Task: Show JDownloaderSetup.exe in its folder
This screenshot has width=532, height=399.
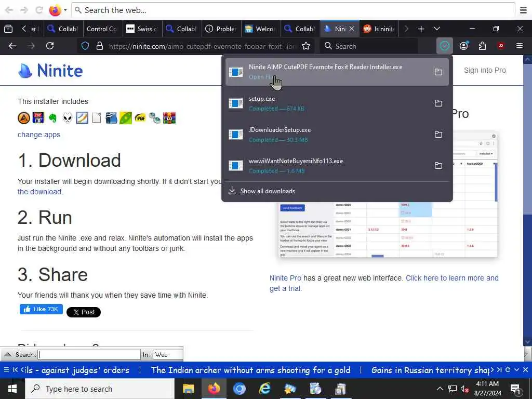Action: [x=438, y=135]
